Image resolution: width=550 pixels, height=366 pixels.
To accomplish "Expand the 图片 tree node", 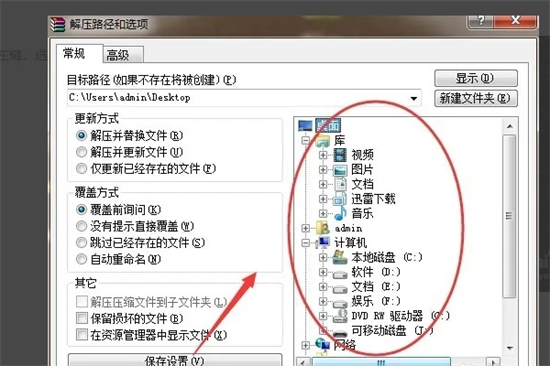I will click(x=323, y=170).
